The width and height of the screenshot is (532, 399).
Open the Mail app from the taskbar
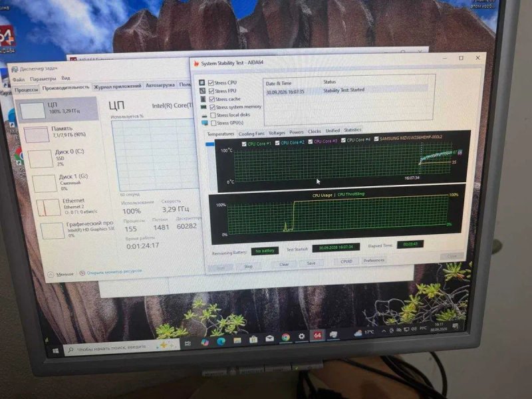[x=270, y=338]
